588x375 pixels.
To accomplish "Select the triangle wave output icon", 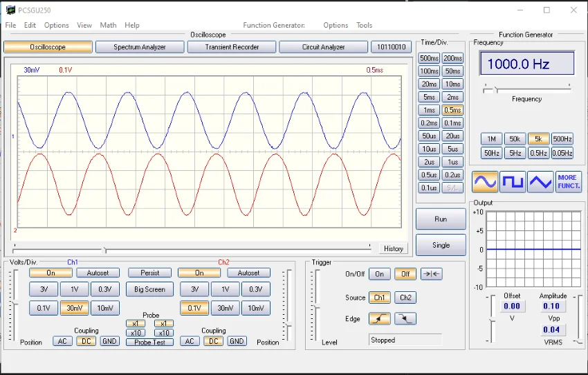I will pyautogui.click(x=540, y=182).
